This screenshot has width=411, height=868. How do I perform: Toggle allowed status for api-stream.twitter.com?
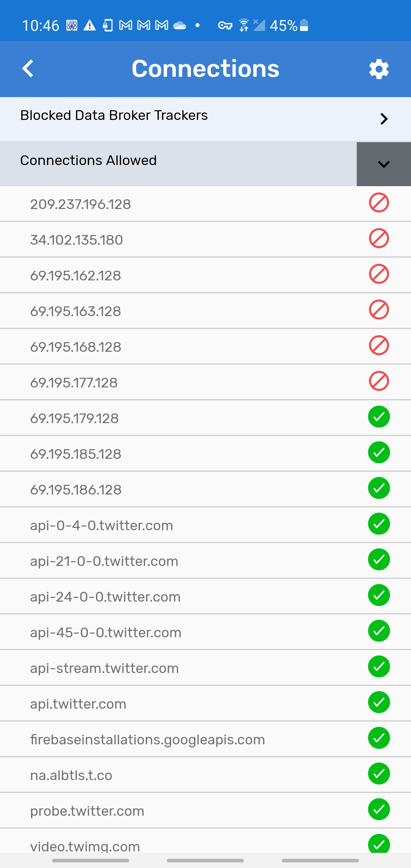coord(379,666)
